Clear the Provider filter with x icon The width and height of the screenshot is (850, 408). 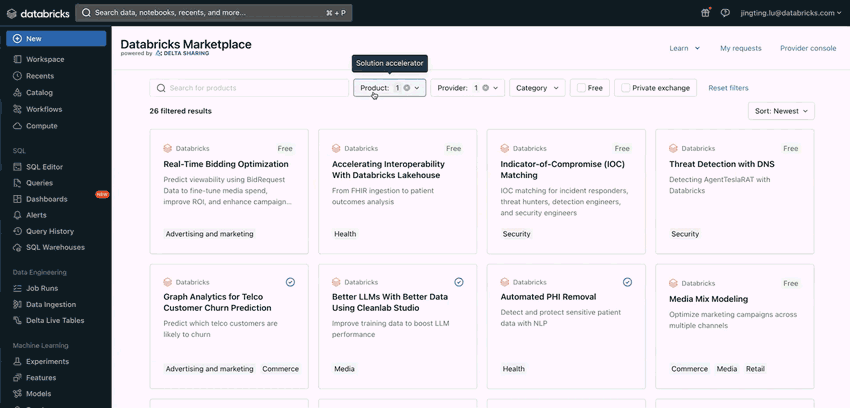click(x=486, y=88)
